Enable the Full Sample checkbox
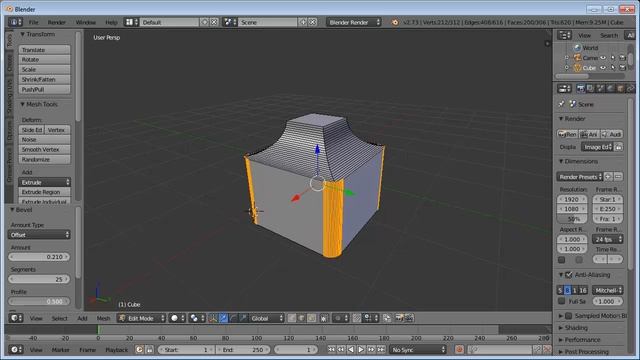This screenshot has height=360, width=640. 562,301
